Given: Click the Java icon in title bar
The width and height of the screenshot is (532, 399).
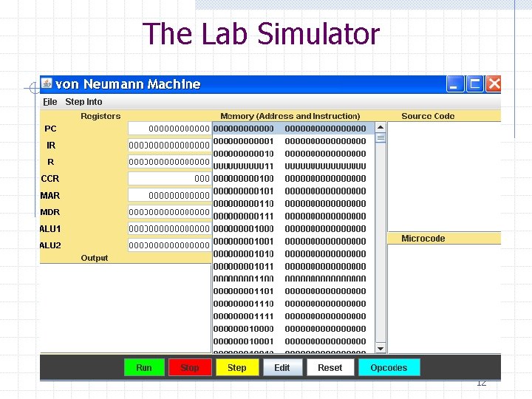Looking at the screenshot, I should [47, 83].
